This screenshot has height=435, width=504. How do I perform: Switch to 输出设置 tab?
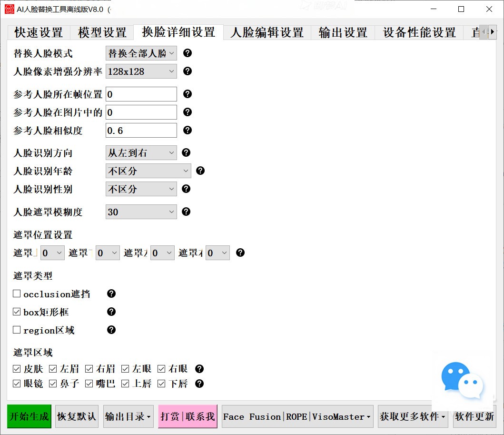[343, 32]
